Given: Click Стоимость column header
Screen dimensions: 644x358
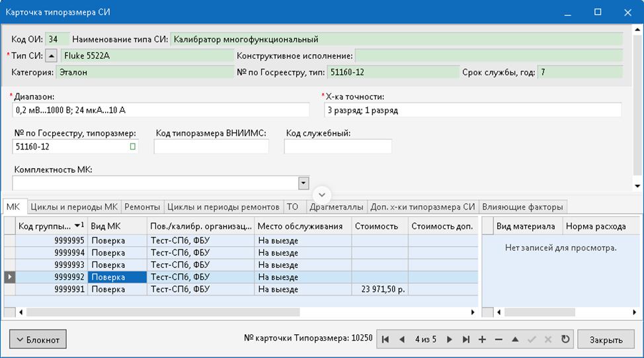Looking at the screenshot, I should 380,226.
